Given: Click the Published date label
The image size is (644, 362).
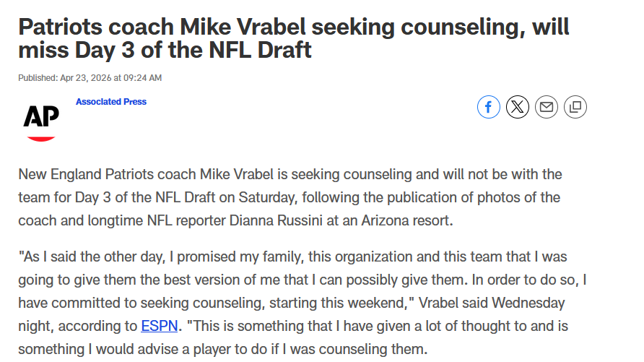Looking at the screenshot, I should coord(38,77).
